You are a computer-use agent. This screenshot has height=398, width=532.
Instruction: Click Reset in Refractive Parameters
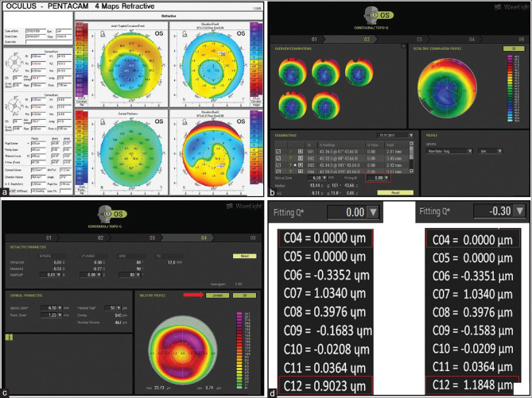click(245, 256)
